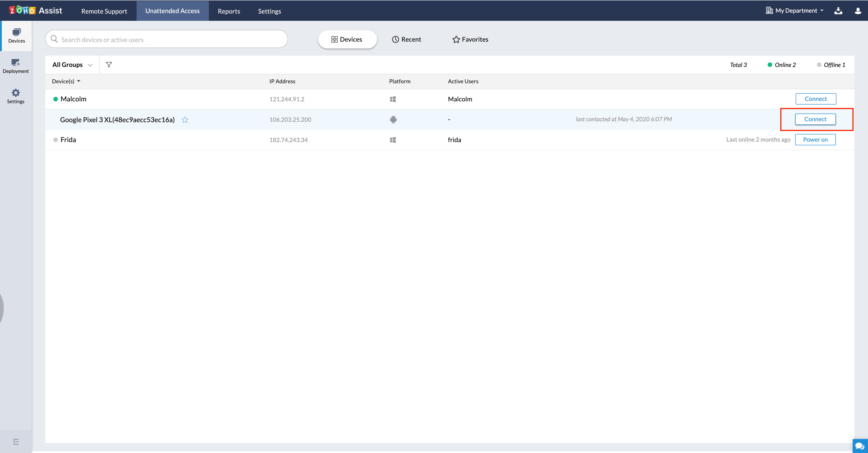The height and width of the screenshot is (453, 868).
Task: Click the agent download icon in the top bar
Action: (x=839, y=10)
